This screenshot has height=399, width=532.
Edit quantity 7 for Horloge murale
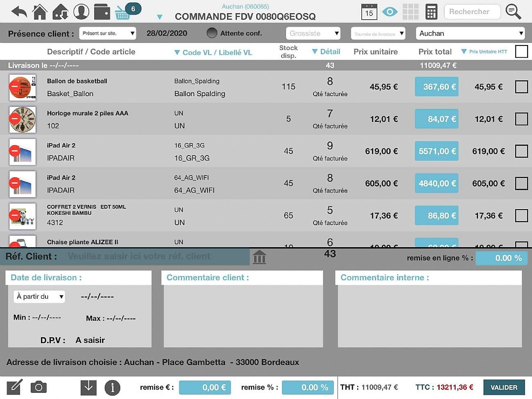tap(330, 113)
